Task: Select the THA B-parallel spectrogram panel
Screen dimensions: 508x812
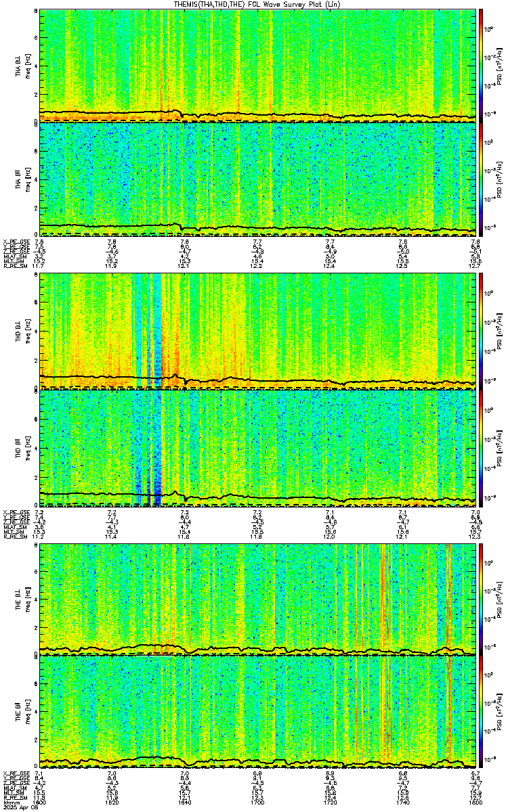Action: tap(257, 179)
